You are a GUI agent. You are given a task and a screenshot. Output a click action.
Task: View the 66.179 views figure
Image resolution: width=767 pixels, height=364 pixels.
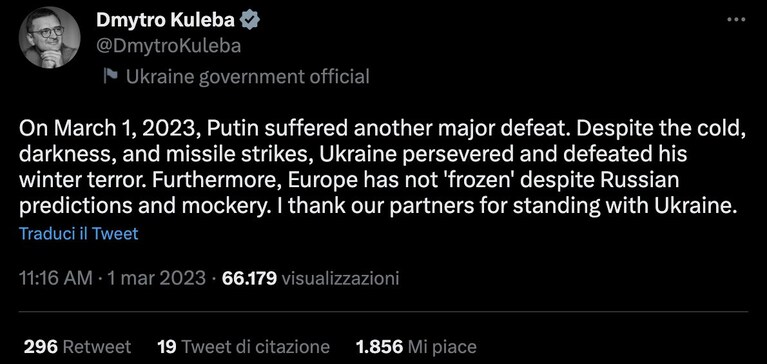pos(249,278)
